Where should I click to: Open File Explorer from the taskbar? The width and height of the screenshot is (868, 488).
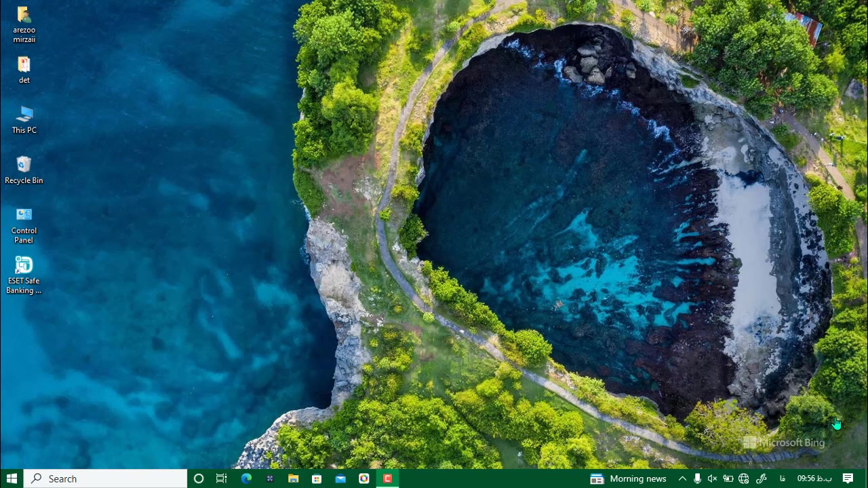click(293, 479)
